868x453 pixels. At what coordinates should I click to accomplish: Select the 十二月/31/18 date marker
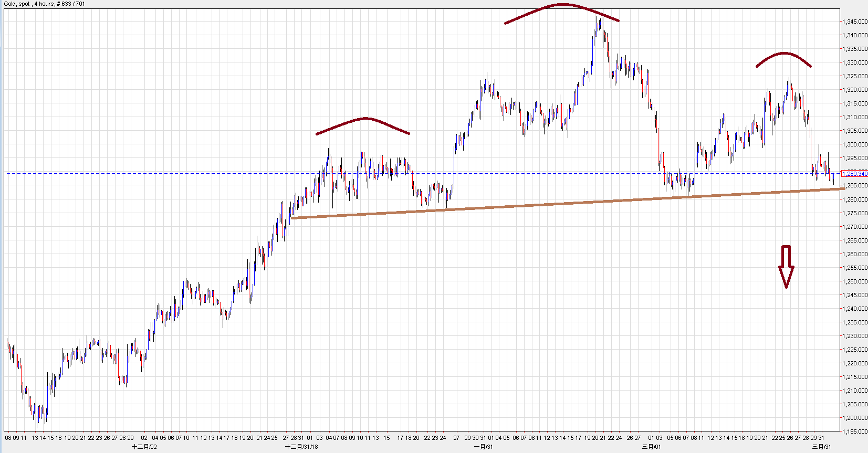301,447
